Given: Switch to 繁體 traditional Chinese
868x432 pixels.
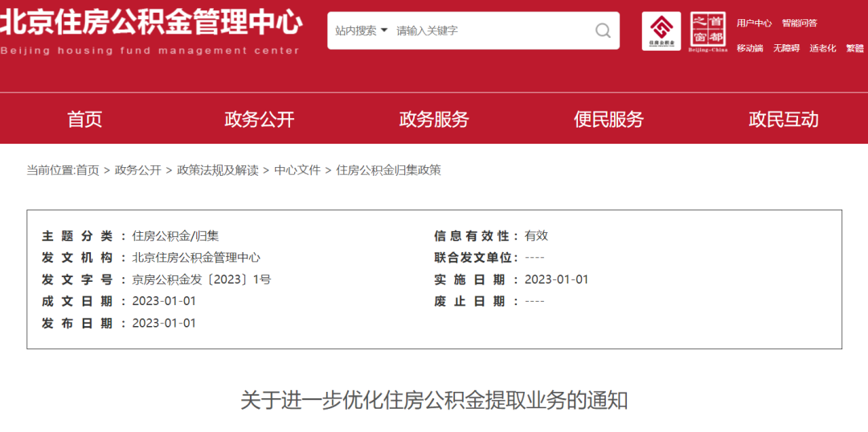Looking at the screenshot, I should tap(854, 48).
